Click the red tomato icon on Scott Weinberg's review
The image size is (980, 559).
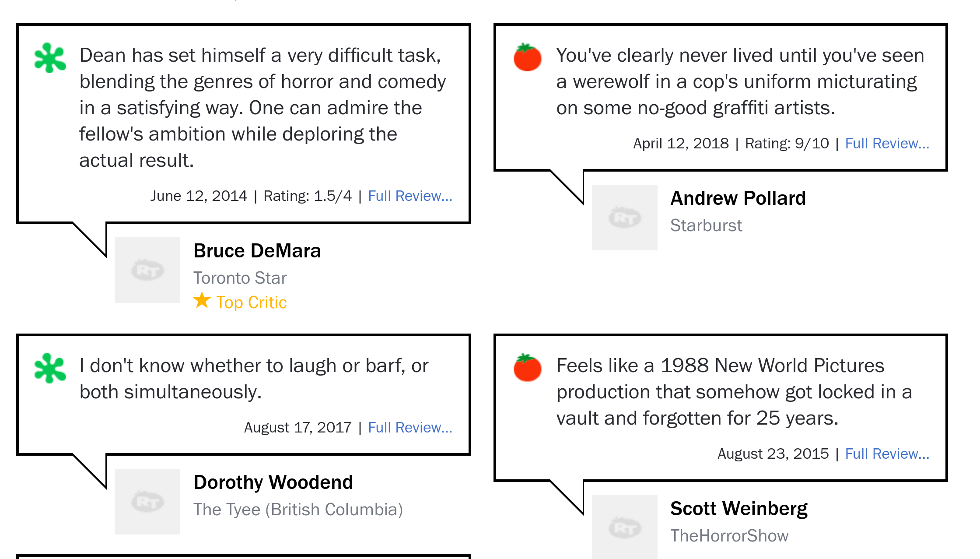point(527,367)
